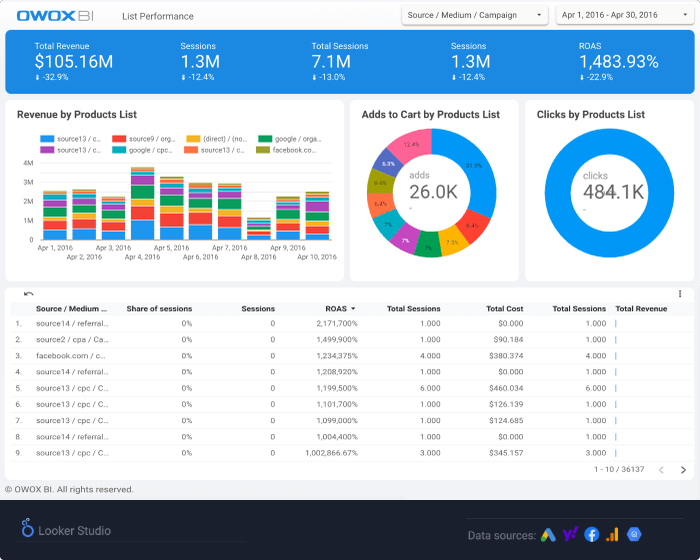
Task: Click the Google Ads data source icon
Action: pos(548,535)
